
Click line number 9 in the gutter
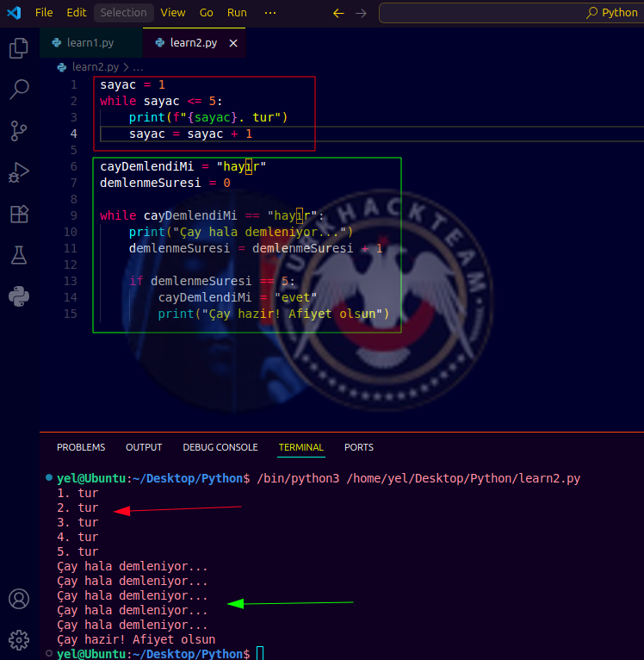pos(73,215)
